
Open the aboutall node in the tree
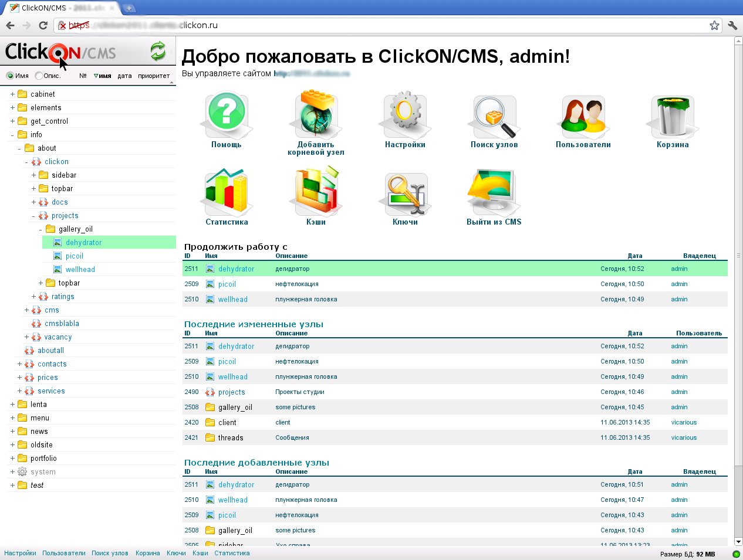(x=51, y=350)
